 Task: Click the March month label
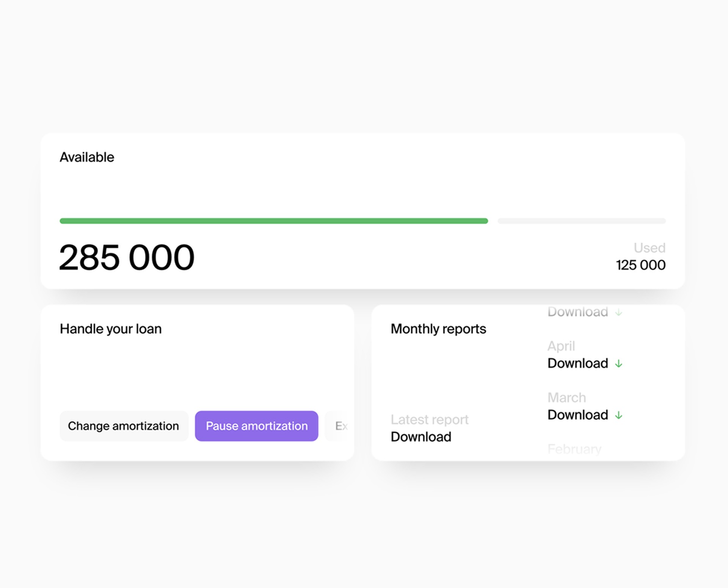[566, 397]
